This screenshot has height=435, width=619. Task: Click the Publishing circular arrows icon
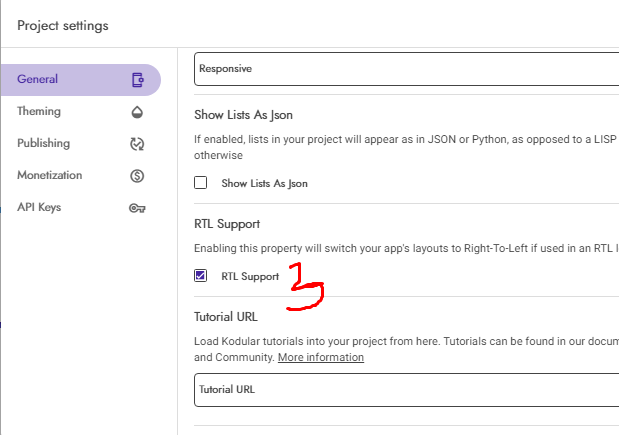point(138,144)
